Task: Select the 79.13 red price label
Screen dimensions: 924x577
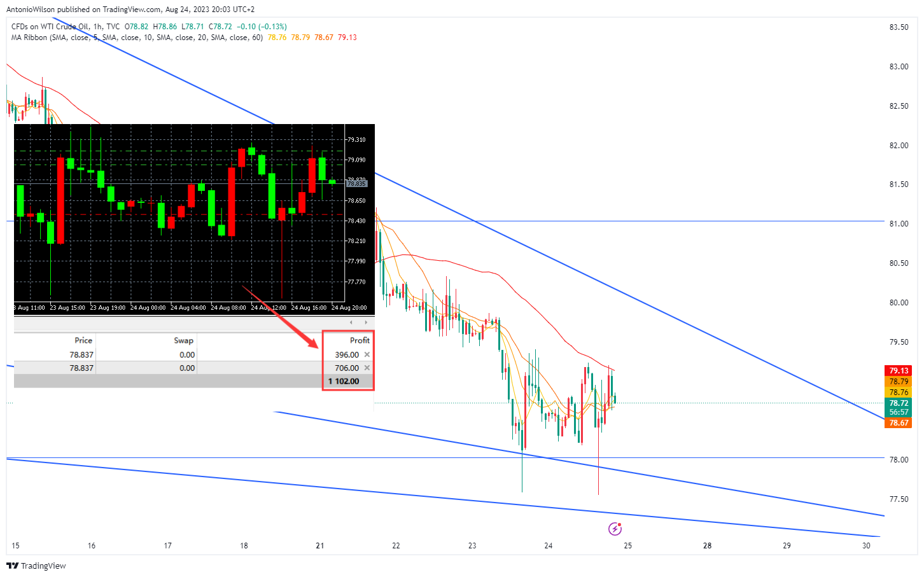Action: pyautogui.click(x=899, y=370)
